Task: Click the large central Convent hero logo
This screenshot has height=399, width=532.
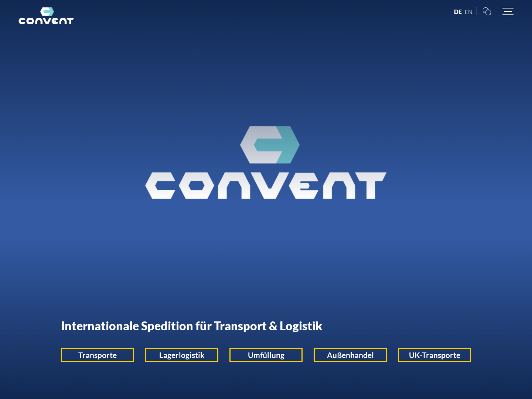Action: tap(266, 163)
